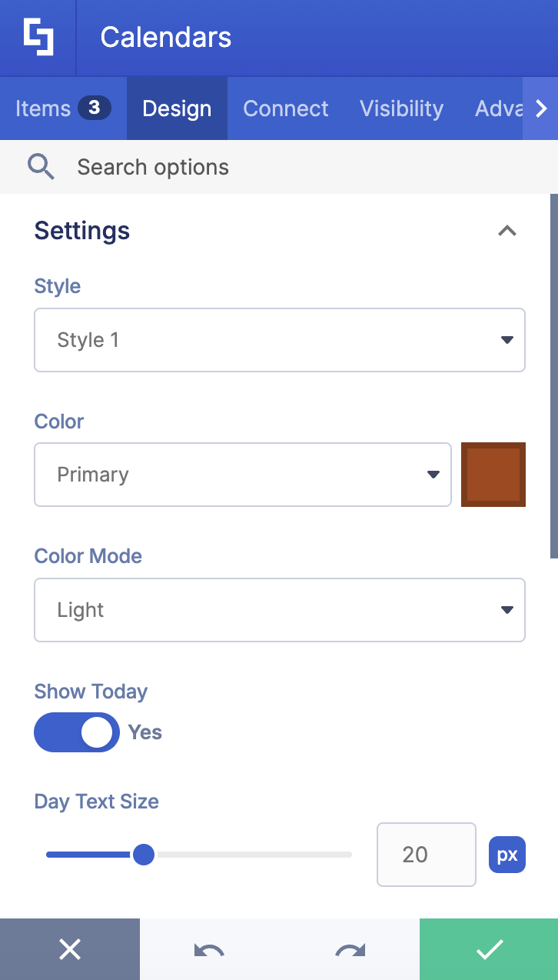This screenshot has height=980, width=558.
Task: Click the app logo icon
Action: pyautogui.click(x=38, y=37)
